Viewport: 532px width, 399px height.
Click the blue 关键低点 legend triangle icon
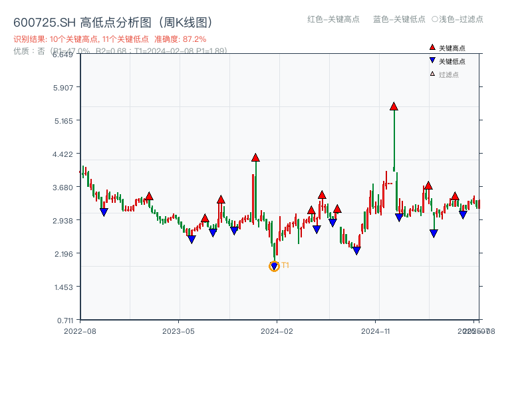click(x=432, y=61)
